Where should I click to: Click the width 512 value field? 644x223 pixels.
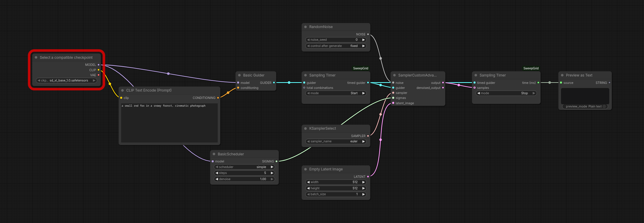click(x=336, y=182)
